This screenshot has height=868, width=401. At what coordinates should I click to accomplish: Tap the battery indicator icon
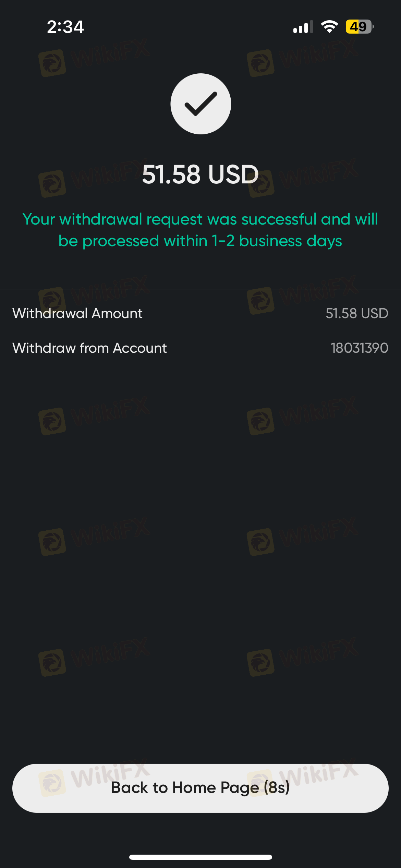pyautogui.click(x=360, y=27)
